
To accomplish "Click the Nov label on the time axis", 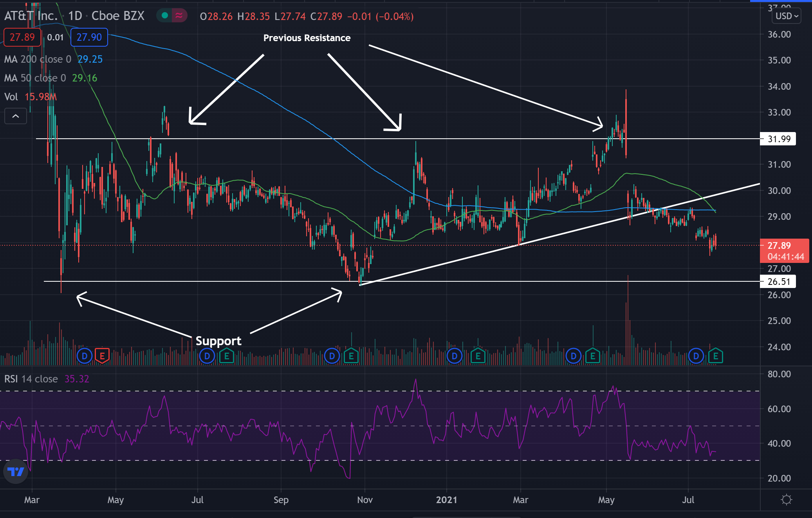I will click(365, 500).
